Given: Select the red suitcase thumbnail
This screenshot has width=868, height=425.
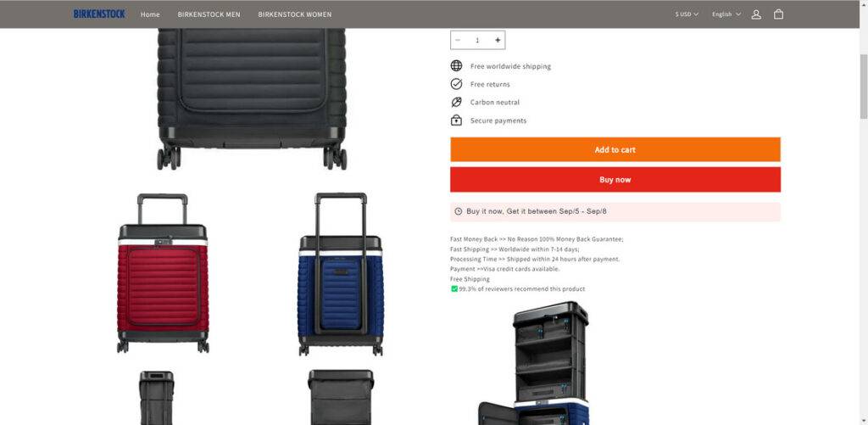Looking at the screenshot, I should click(163, 273).
